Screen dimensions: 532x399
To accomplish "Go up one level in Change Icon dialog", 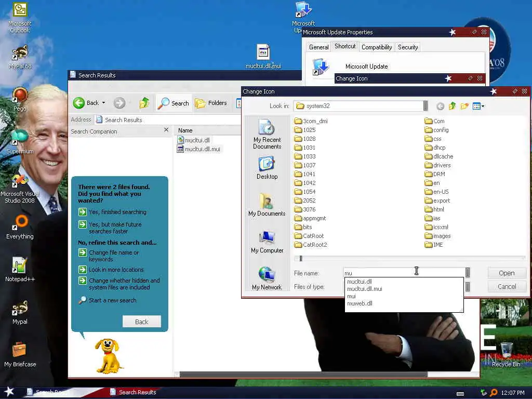I will point(453,106).
